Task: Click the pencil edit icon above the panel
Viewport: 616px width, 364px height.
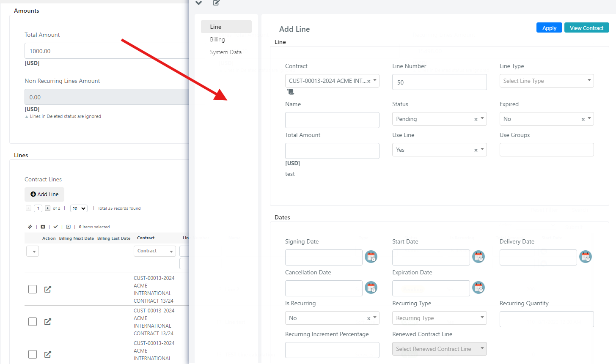Action: [216, 3]
